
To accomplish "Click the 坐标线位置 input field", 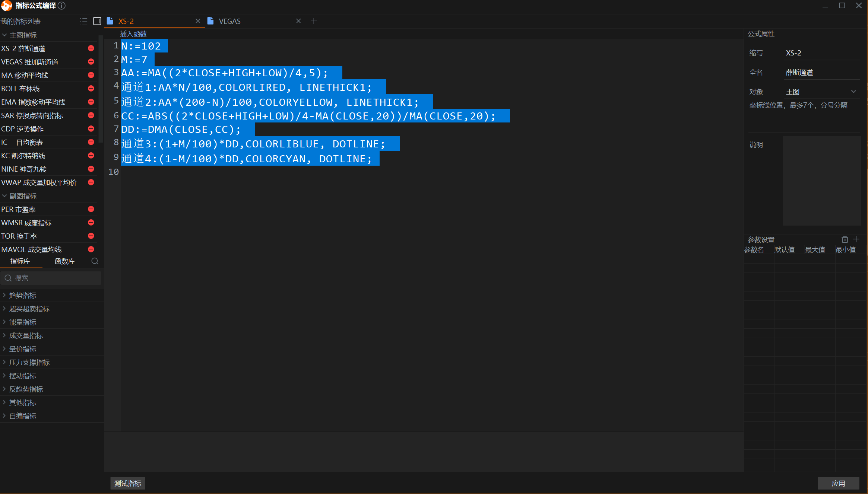I will click(x=804, y=122).
